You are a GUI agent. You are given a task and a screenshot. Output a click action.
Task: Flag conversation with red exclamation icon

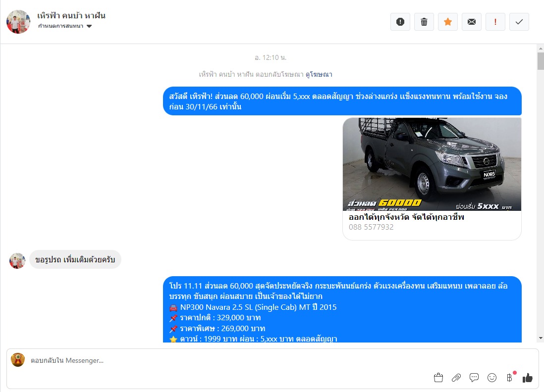(495, 22)
